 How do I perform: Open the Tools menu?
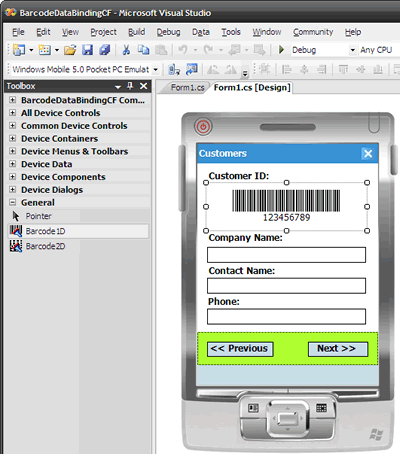pyautogui.click(x=231, y=32)
